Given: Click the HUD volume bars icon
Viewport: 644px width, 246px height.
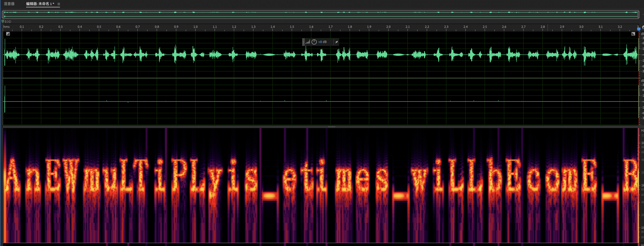Looking at the screenshot, I should click(308, 42).
